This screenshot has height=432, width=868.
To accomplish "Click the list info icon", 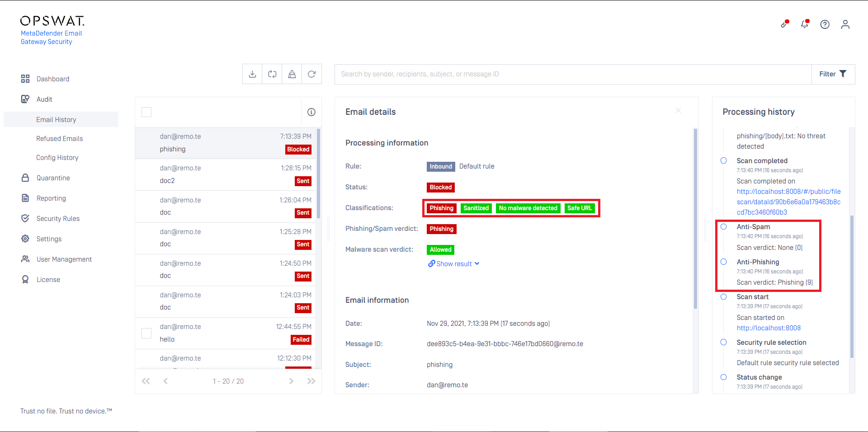I will [x=311, y=112].
